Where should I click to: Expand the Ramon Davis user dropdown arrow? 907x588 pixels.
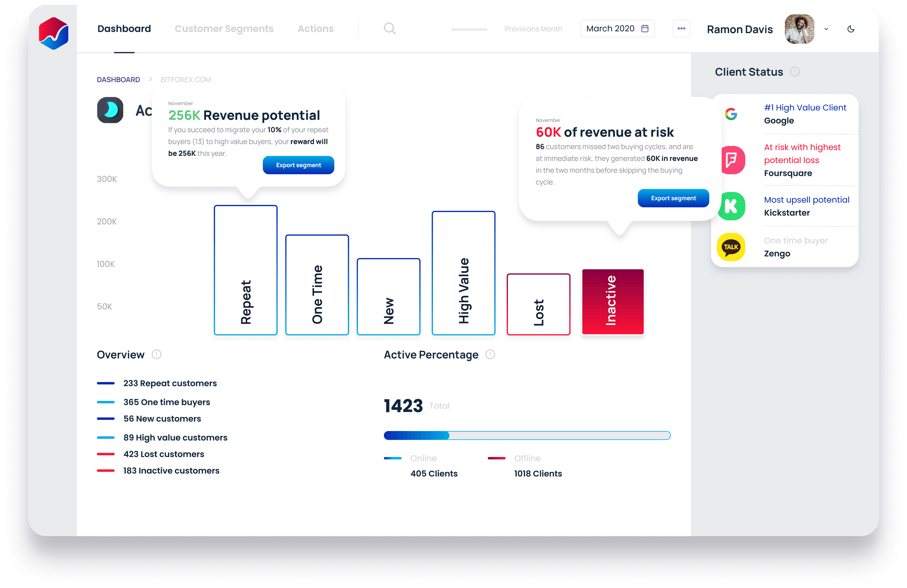[x=826, y=29]
